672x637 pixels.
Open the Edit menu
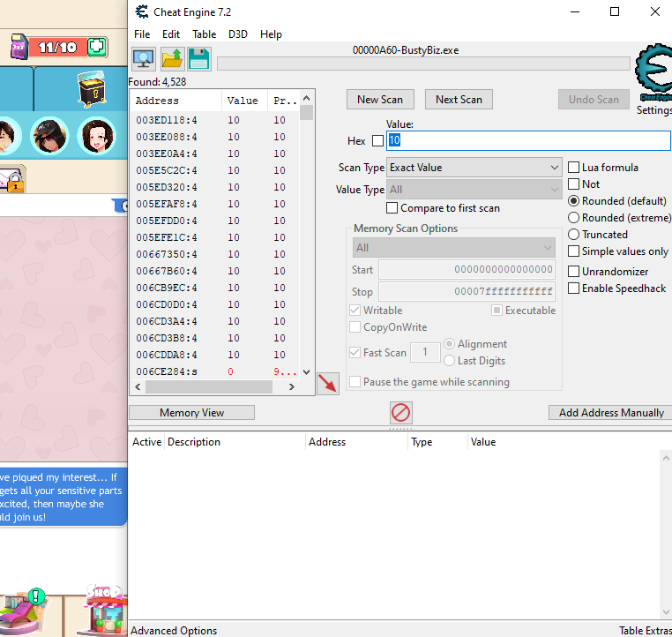tap(171, 34)
